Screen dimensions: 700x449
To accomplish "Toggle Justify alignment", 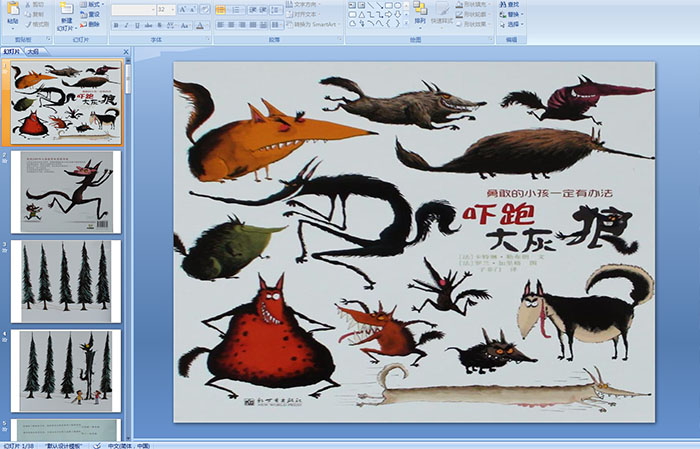I will [x=253, y=25].
